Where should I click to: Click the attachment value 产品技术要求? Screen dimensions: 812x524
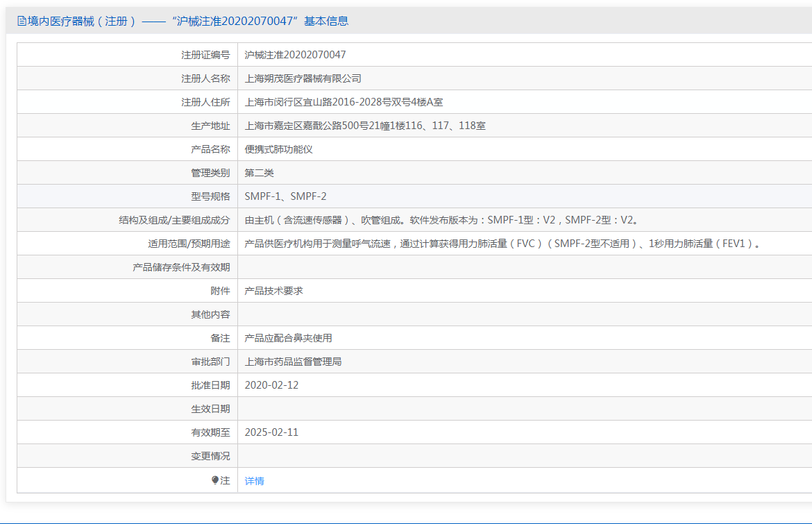tap(273, 291)
